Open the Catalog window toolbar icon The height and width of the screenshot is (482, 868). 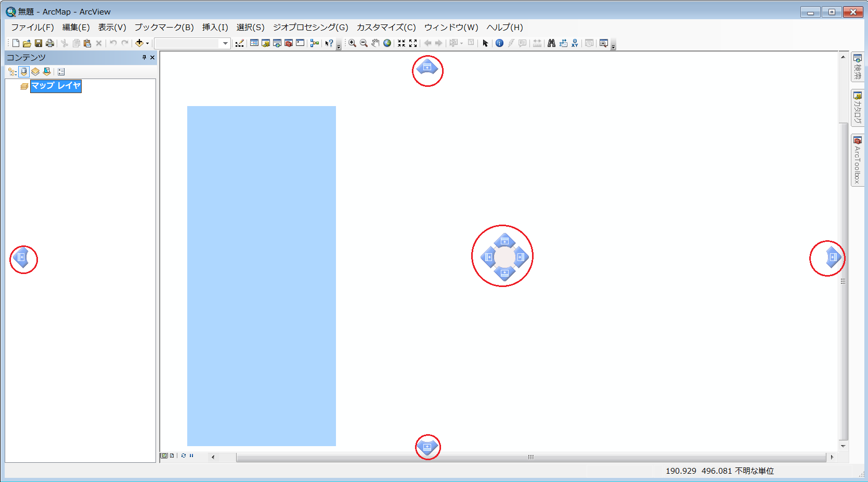[266, 43]
